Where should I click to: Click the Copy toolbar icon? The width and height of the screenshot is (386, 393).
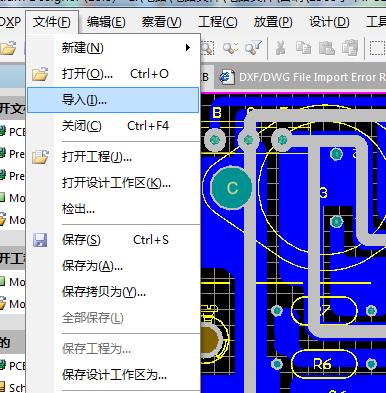(304, 48)
